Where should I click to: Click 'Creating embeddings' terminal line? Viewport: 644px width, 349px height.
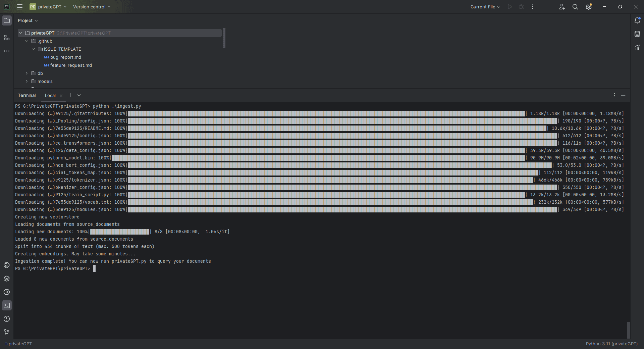(x=75, y=254)
